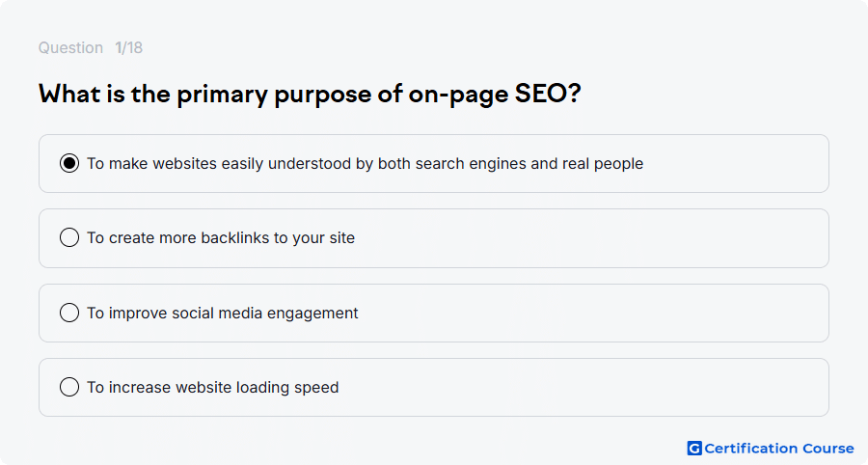868x465 pixels.
Task: Click the 'To create more backlinks' answer text
Action: (221, 238)
